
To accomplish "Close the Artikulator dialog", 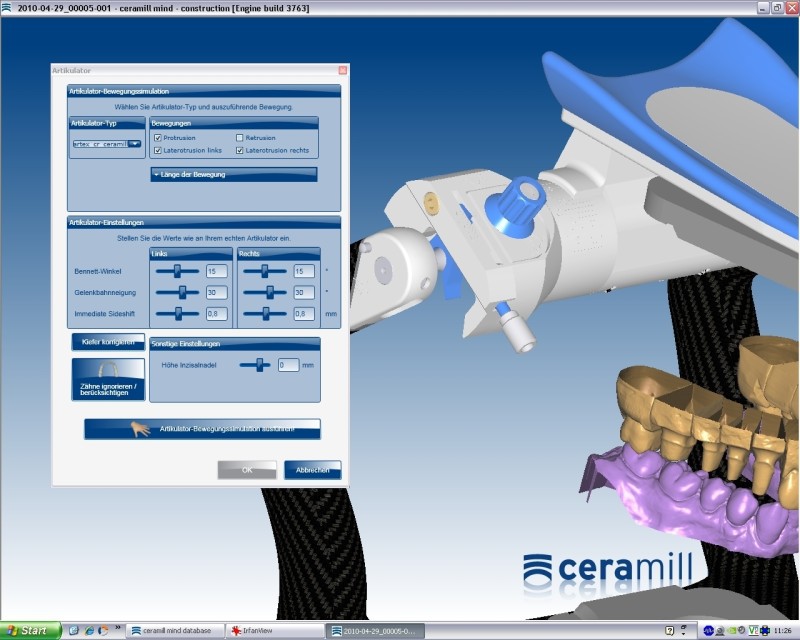I will [x=342, y=71].
